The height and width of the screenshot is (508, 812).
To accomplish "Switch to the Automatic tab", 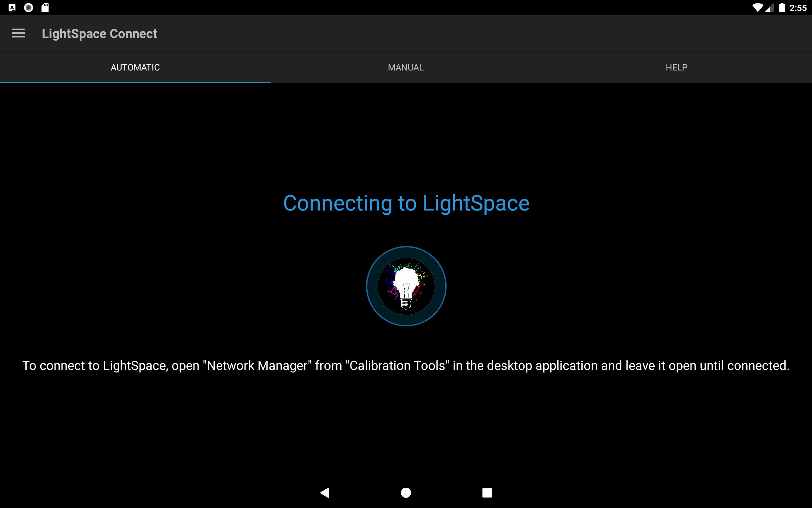I will [135, 68].
